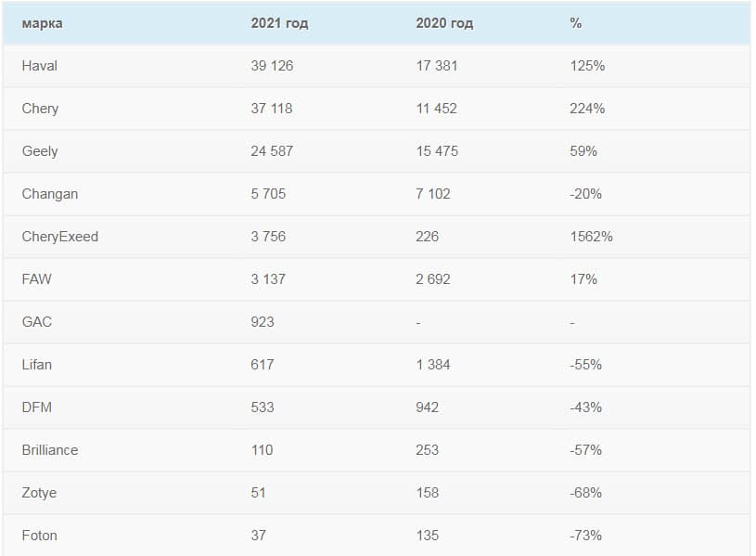756x556 pixels.
Task: Select the Chery brand name
Action: [x=40, y=109]
